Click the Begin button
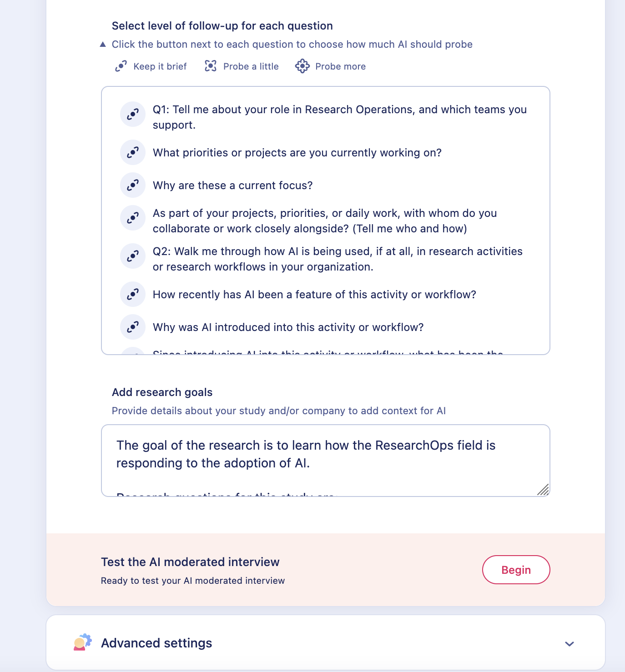 point(516,569)
